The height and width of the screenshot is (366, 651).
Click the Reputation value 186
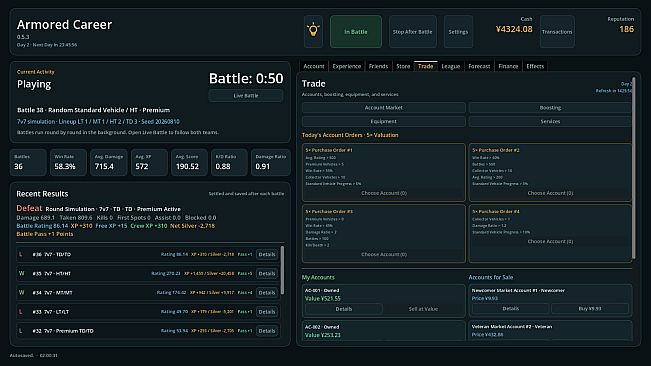coord(627,29)
